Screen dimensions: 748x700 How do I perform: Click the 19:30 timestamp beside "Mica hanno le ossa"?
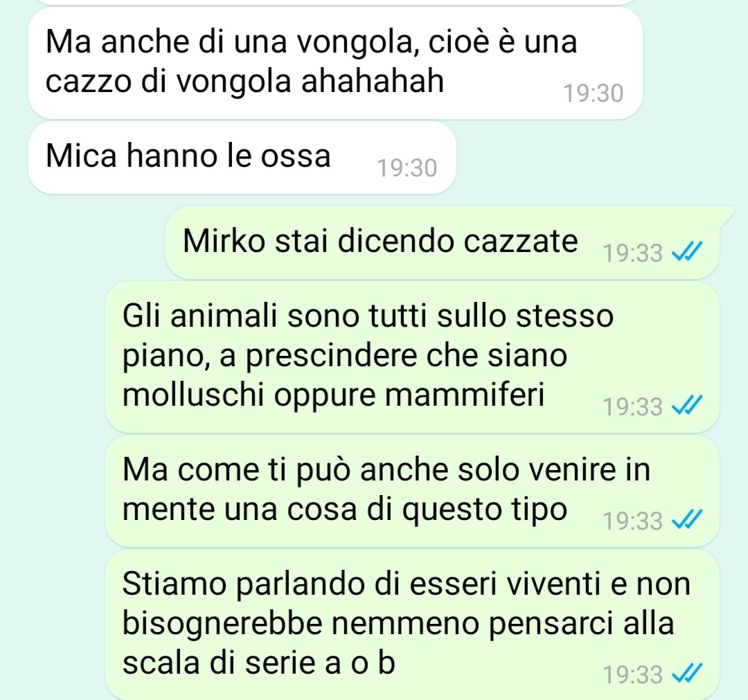407,168
